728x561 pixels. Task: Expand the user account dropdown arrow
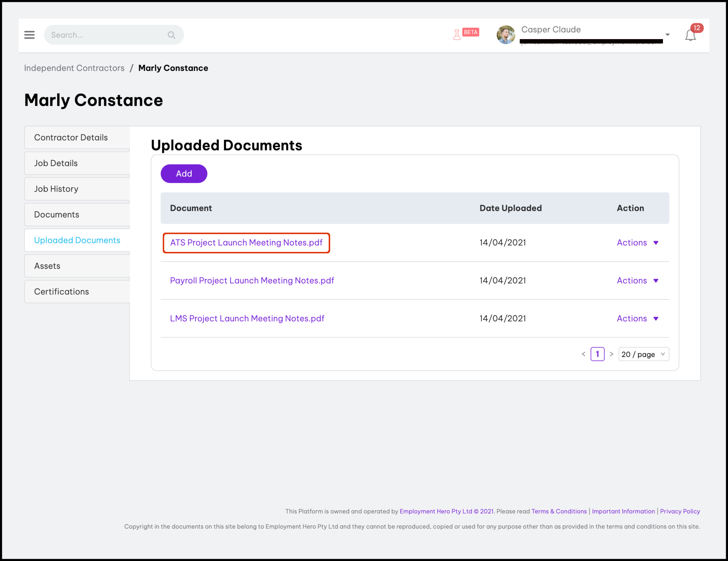667,35
